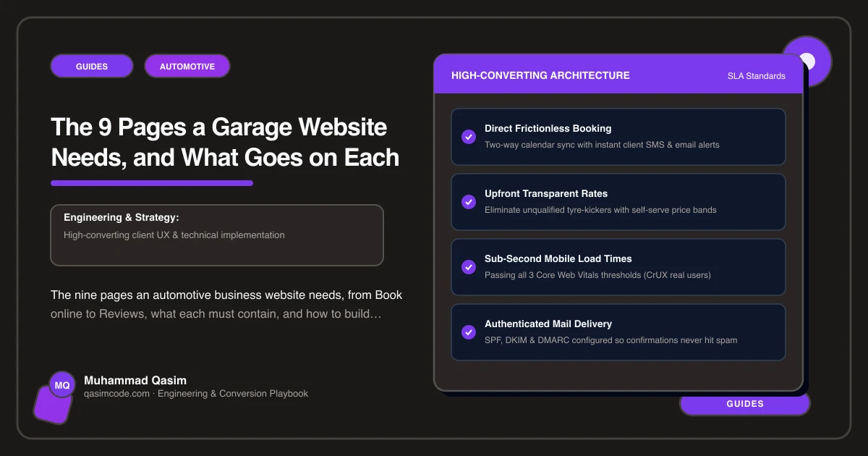Click the 'SLA Standards' label
The width and height of the screenshot is (868, 456).
[757, 76]
